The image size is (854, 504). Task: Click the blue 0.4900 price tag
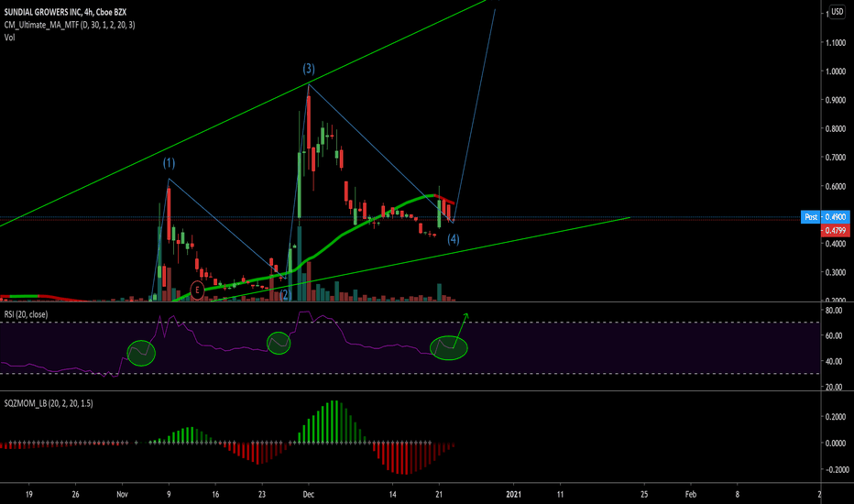pos(835,217)
